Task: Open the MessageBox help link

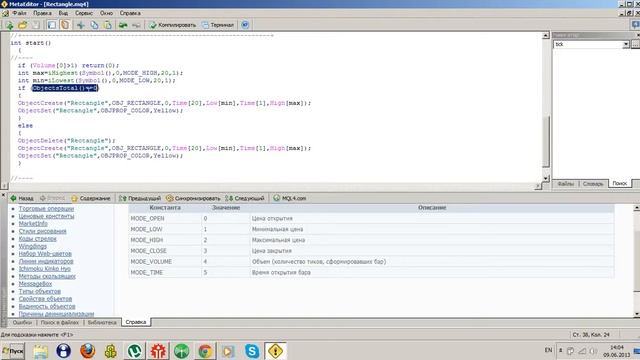Action: [35, 284]
